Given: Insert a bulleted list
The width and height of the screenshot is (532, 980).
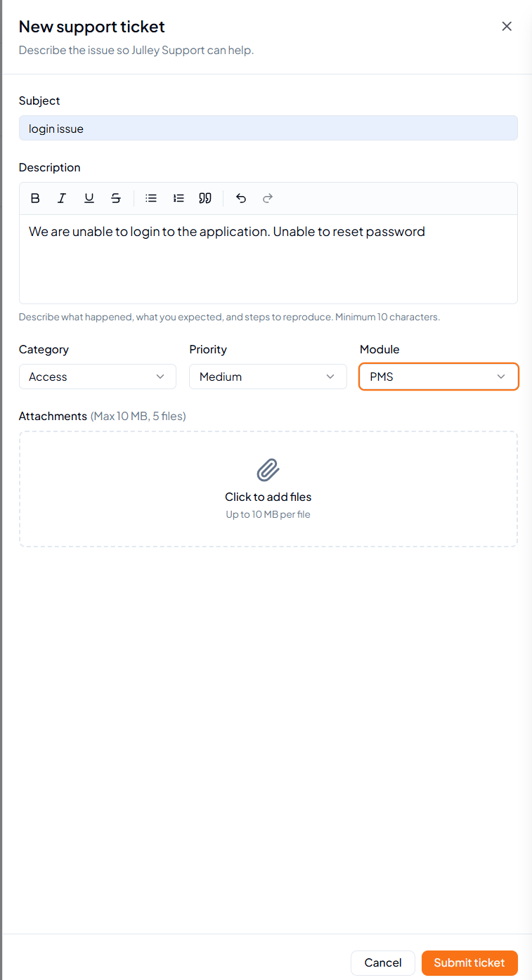Looking at the screenshot, I should click(151, 198).
